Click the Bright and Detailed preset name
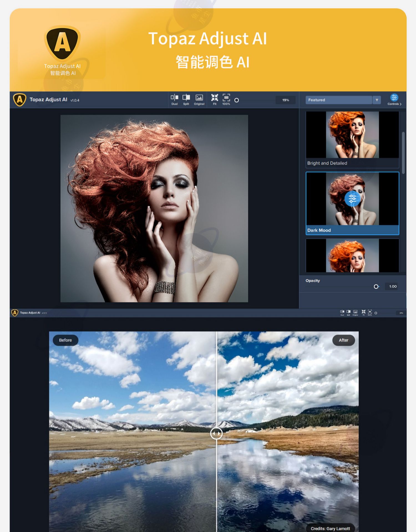 click(x=327, y=163)
